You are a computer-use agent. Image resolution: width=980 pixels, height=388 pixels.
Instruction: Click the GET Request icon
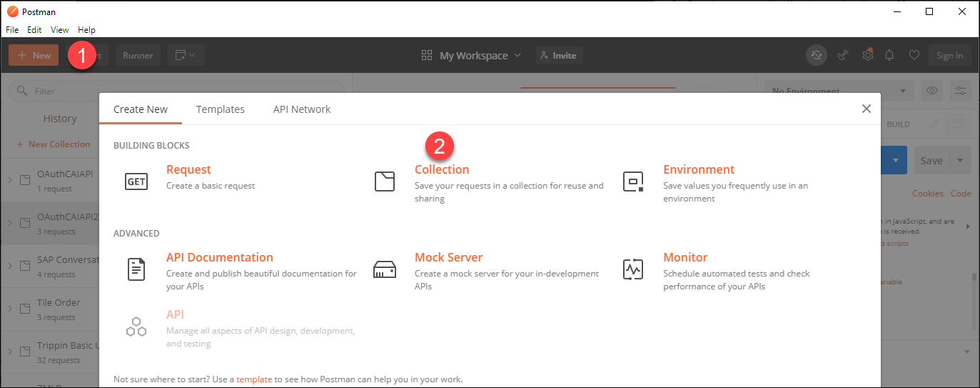[x=136, y=181]
